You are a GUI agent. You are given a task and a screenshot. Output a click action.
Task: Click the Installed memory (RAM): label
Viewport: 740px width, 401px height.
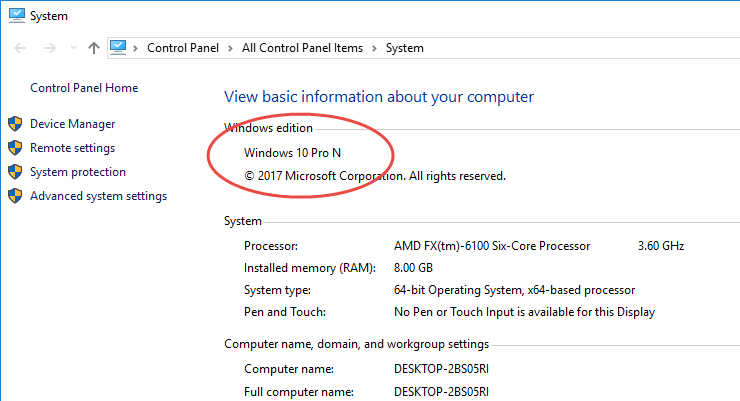pyautogui.click(x=310, y=268)
